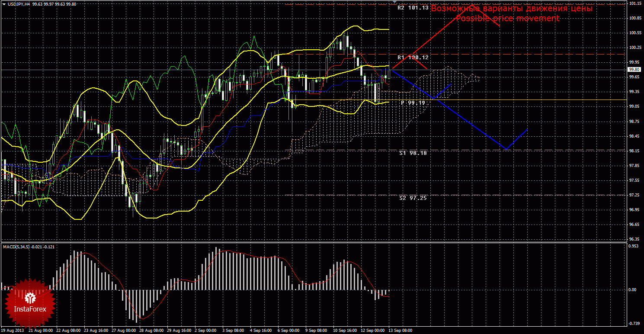
Task: Click the current price tag 99.80
Action: [x=634, y=70]
